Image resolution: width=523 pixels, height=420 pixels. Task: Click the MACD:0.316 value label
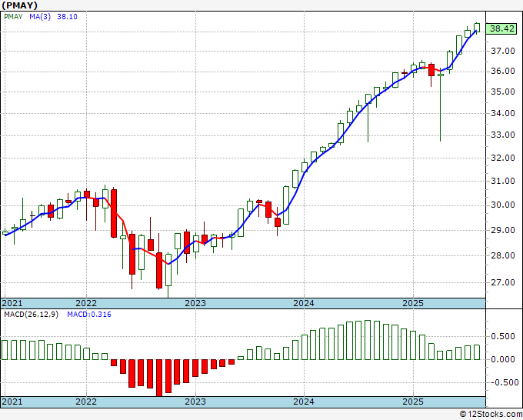click(89, 315)
